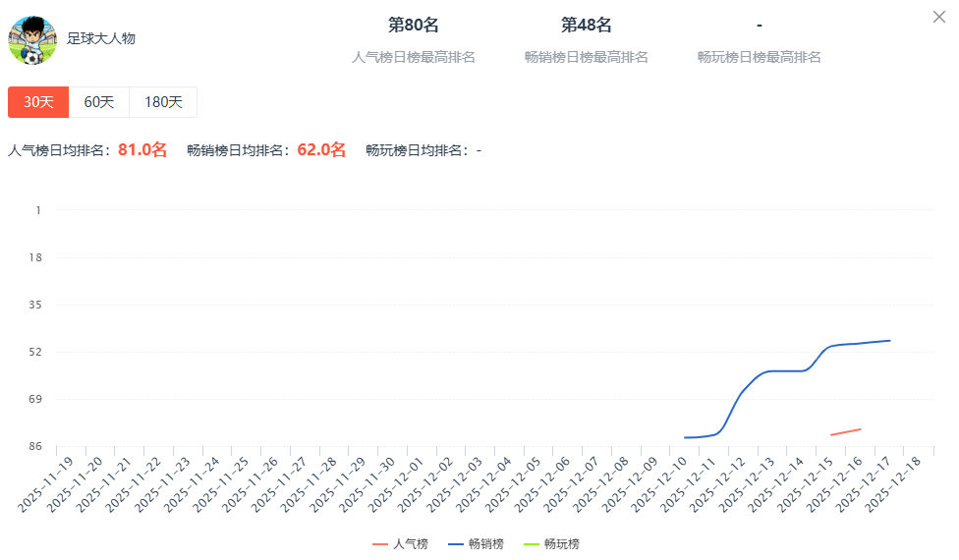Toggle the 畅玩榜 legend entry

click(551, 544)
